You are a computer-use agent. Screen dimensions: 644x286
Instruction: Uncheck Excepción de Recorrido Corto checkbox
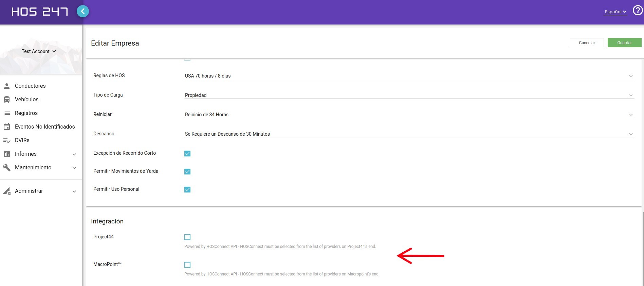(187, 153)
